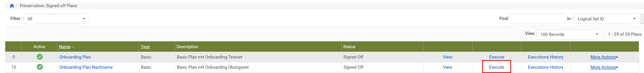This screenshot has width=644, height=73.
Task: Sort table by Name column header
Action: (65, 47)
